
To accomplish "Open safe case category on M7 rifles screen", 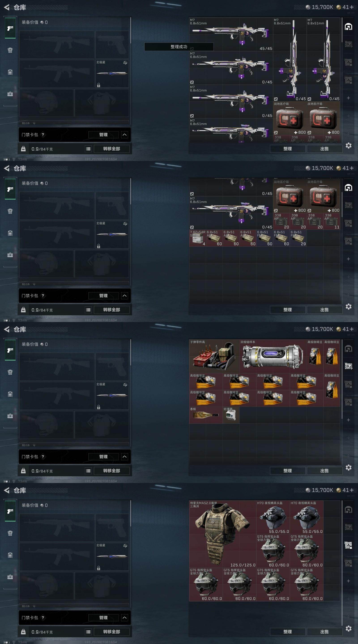I will 10,94.
